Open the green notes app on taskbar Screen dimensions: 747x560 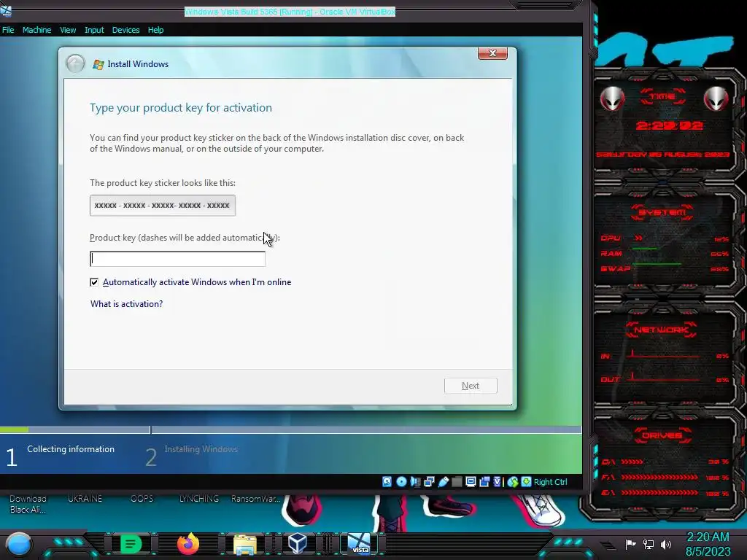pyautogui.click(x=131, y=544)
